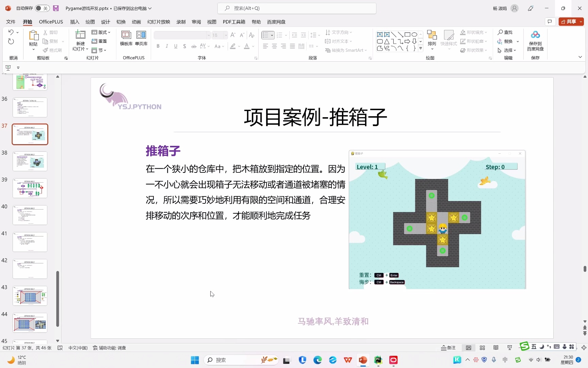This screenshot has width=588, height=368.
Task: Click the Redo icon under Undo
Action: click(11, 42)
